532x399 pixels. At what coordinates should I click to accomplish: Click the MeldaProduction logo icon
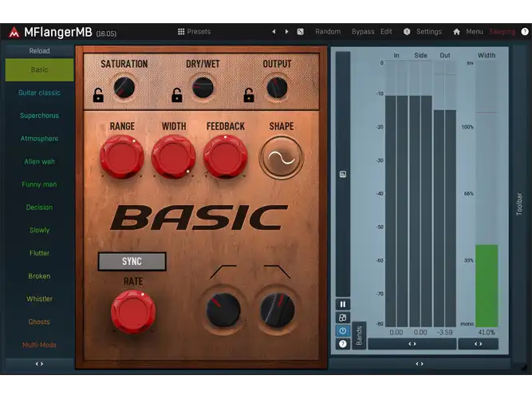[x=14, y=32]
